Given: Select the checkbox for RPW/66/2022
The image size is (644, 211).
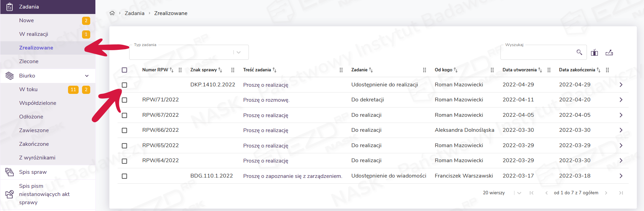Looking at the screenshot, I should tap(124, 130).
